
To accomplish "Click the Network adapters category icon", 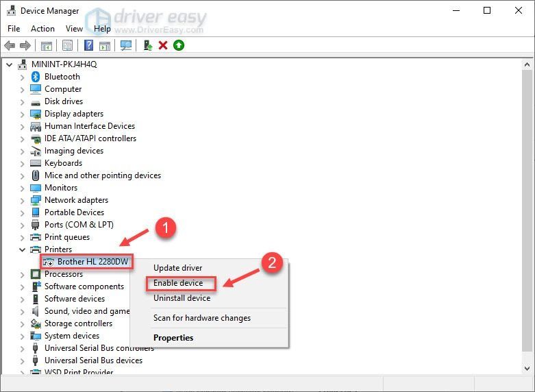I will [36, 200].
